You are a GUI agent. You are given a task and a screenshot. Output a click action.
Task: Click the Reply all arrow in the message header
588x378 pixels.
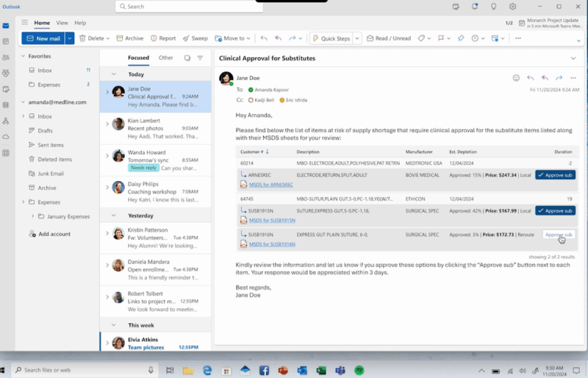point(545,78)
